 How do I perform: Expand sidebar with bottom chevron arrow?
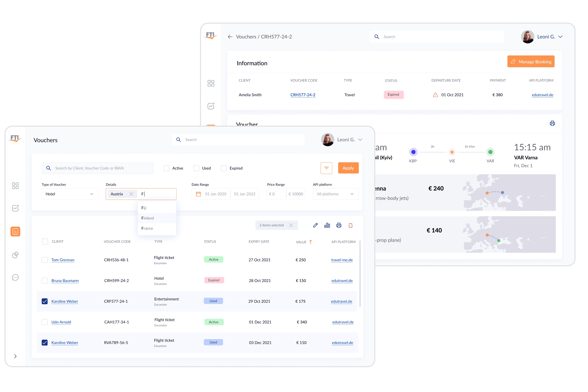[15, 356]
